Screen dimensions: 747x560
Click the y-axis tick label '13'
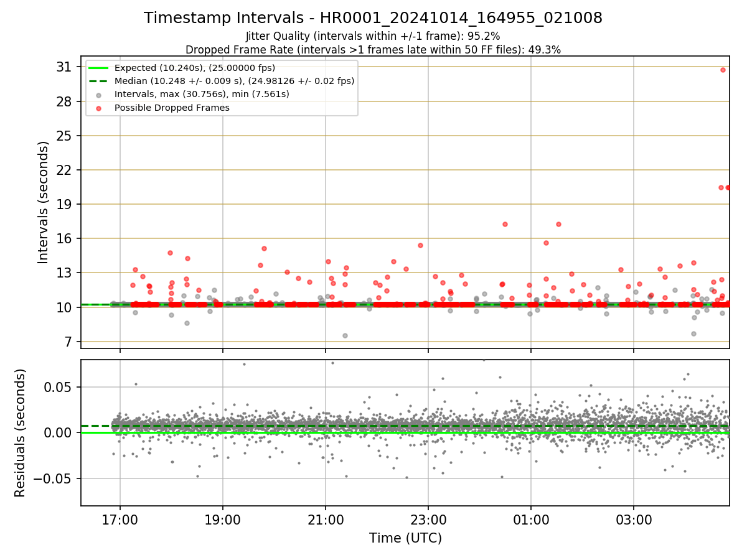tap(64, 273)
